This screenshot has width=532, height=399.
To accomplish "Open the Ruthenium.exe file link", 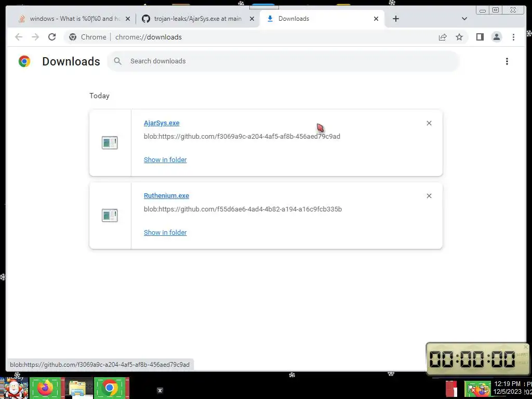I will [166, 196].
